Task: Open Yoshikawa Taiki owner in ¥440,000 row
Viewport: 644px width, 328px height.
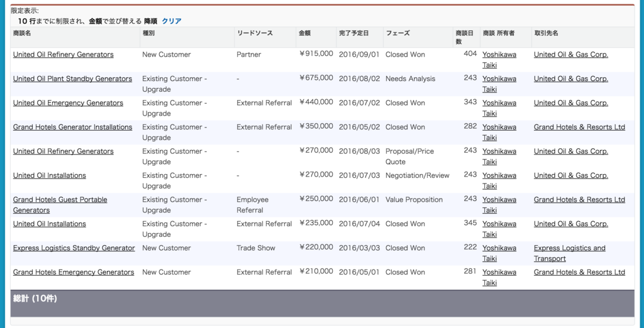Action: [499, 108]
